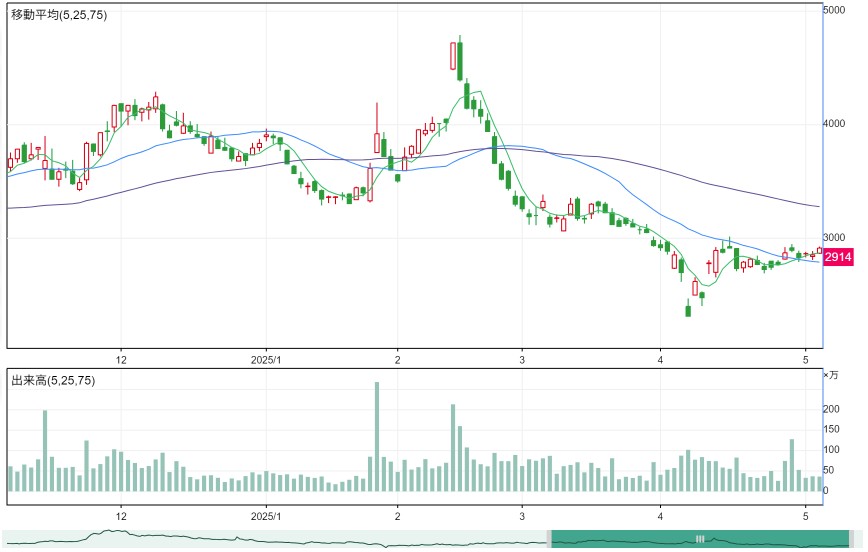The image size is (868, 552).
Task: Click the ×万 volume unit label
Action: click(831, 375)
